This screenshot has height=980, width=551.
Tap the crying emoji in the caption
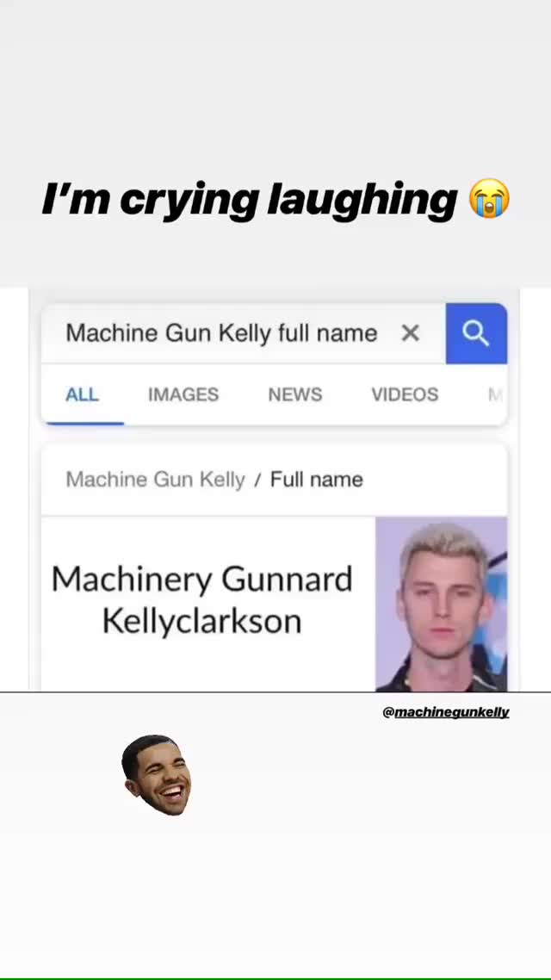click(490, 199)
